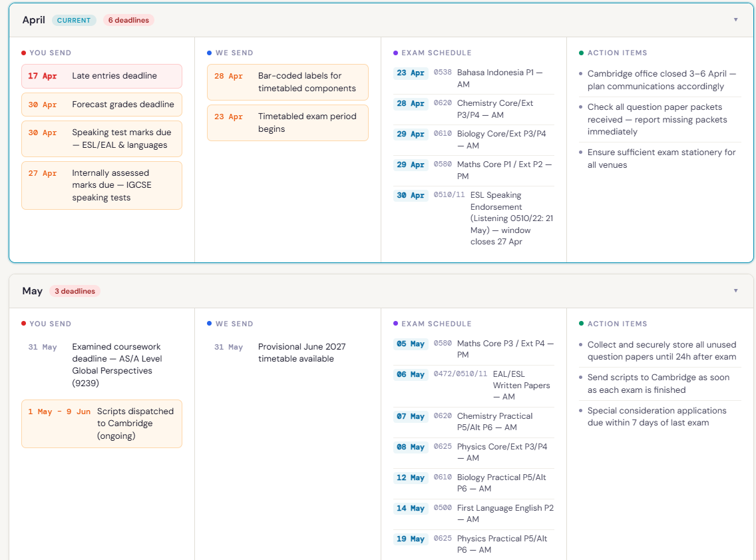Open the Bar-coded labels for timetabled components card
Viewport: 756px width, 560px height.
pyautogui.click(x=288, y=83)
